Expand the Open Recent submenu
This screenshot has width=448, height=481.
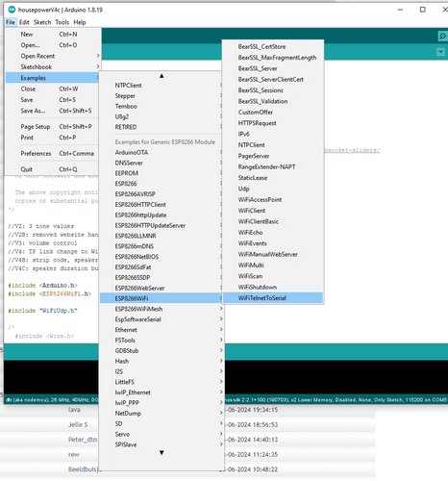(x=53, y=56)
